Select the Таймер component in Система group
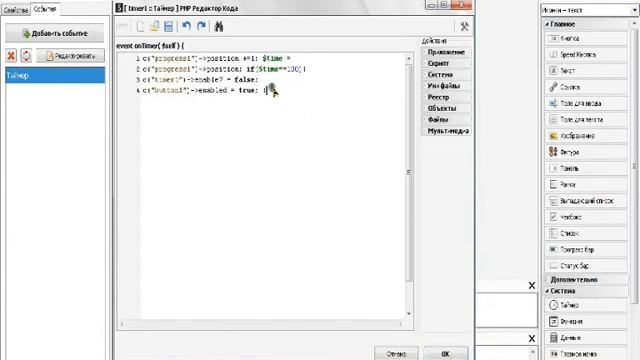640x360 pixels. (586, 305)
